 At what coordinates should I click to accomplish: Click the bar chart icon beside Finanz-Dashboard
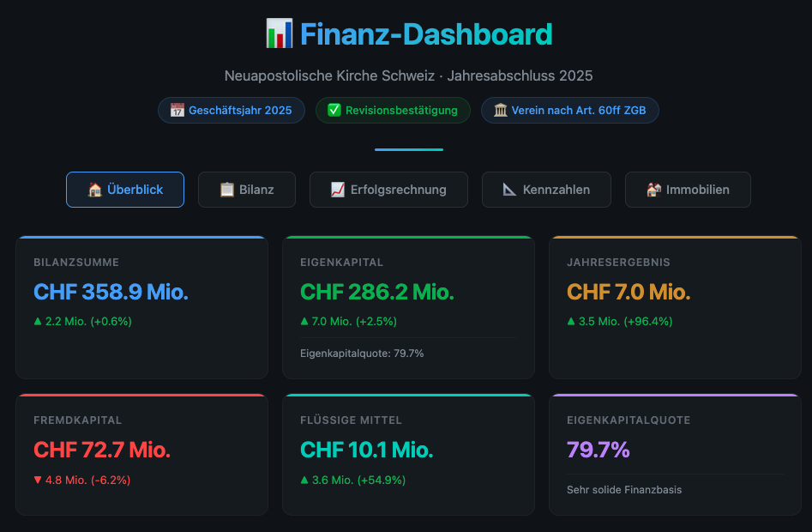(x=280, y=33)
